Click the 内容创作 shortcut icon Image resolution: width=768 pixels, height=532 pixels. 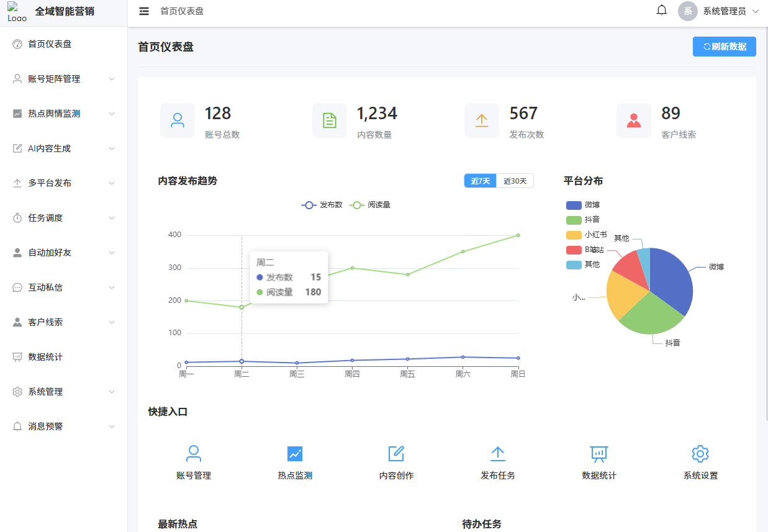click(x=396, y=454)
